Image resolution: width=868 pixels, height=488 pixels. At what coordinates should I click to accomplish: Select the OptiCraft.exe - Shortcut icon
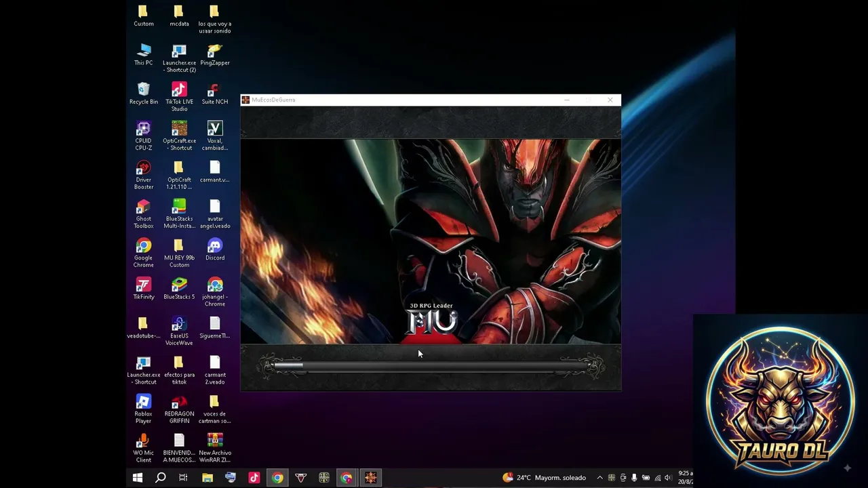(179, 137)
